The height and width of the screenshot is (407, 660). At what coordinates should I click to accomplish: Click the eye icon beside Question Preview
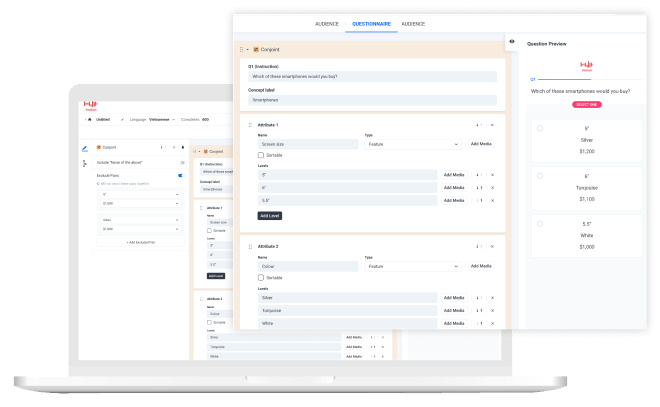(x=512, y=43)
